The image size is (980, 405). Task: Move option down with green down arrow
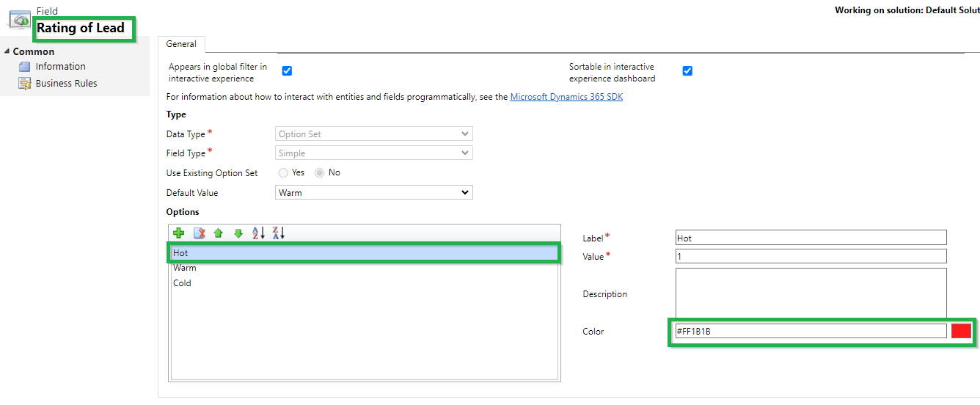[238, 233]
